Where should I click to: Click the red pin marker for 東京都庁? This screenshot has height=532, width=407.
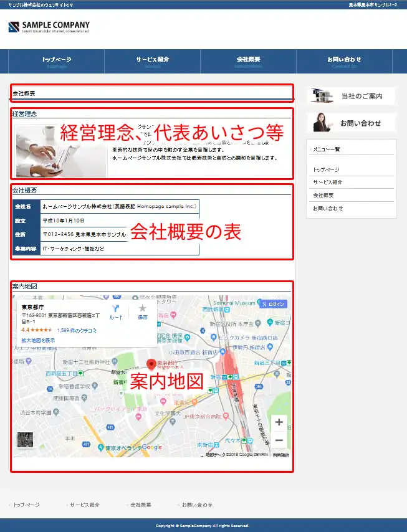pyautogui.click(x=150, y=364)
